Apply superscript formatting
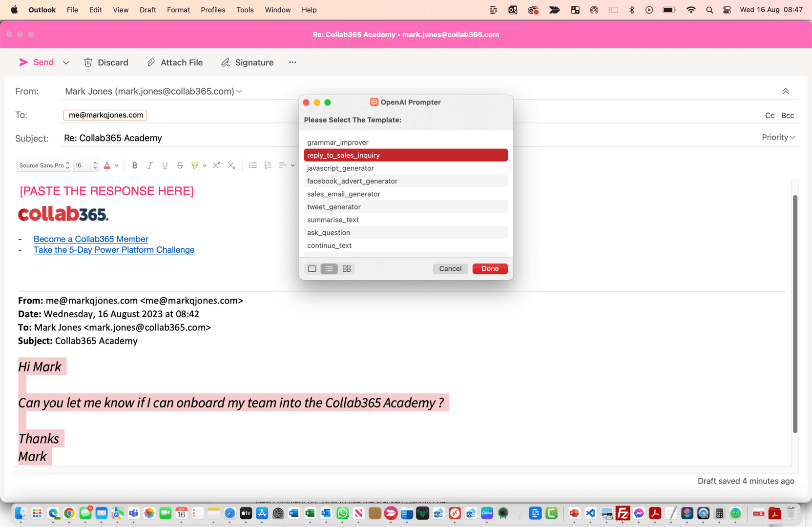This screenshot has height=527, width=812. click(216, 165)
